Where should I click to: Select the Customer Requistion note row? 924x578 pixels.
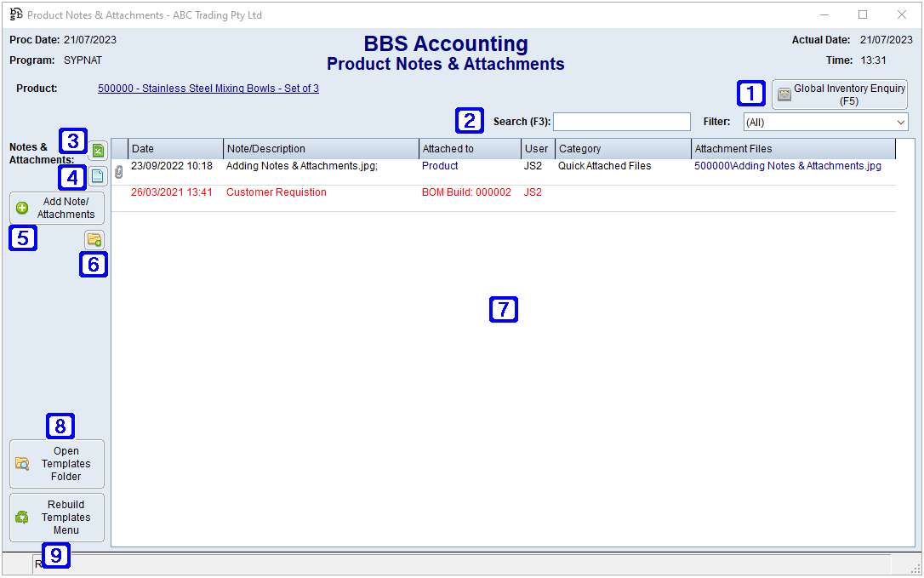(x=277, y=192)
